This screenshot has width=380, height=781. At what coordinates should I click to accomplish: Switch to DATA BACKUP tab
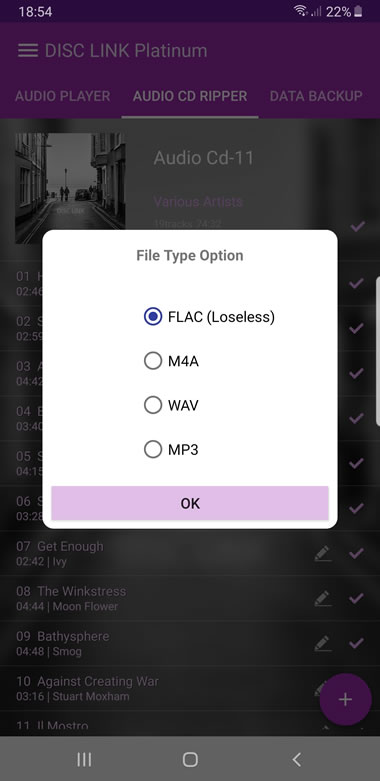coord(316,96)
